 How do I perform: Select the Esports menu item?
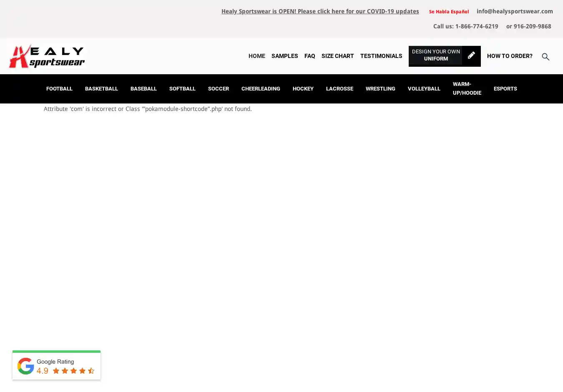click(505, 89)
